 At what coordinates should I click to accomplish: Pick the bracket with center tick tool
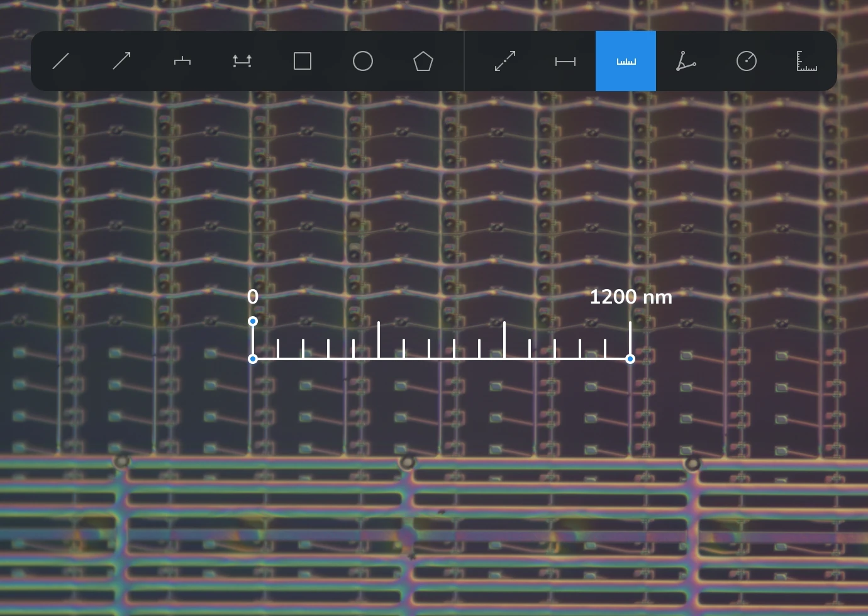[x=182, y=61]
